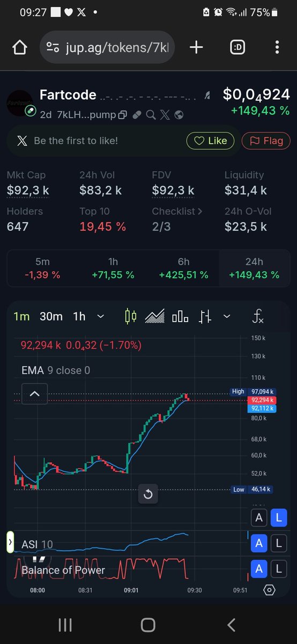Tap the EMA 9 close indicator label

56,370
